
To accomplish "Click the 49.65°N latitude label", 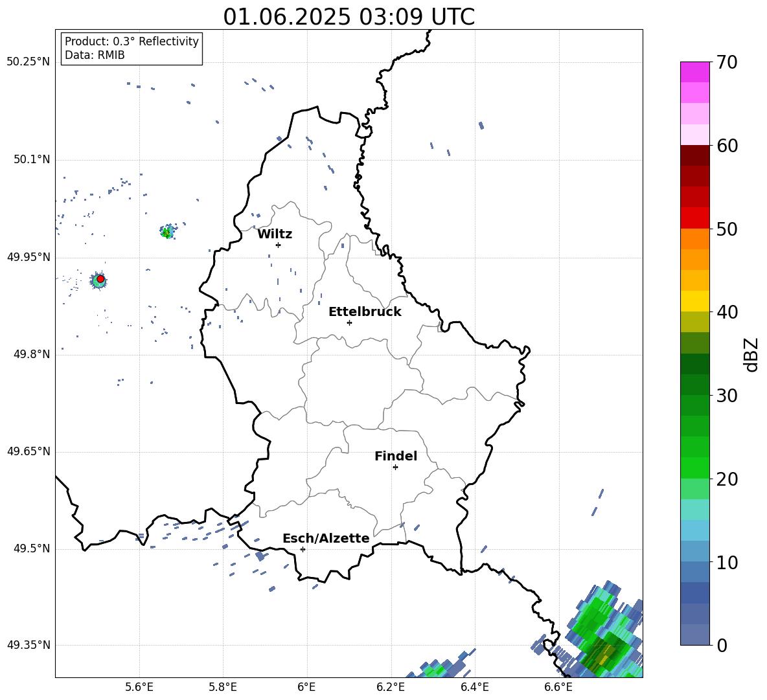I will [x=29, y=451].
